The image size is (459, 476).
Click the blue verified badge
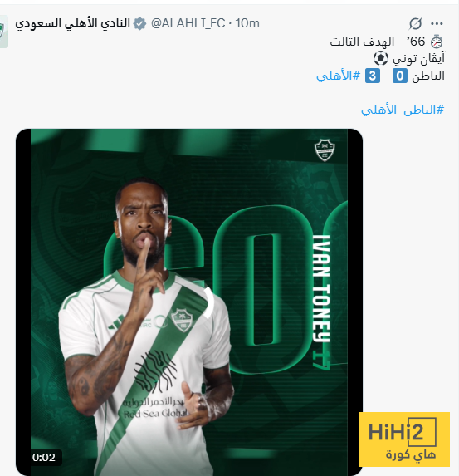click(139, 23)
